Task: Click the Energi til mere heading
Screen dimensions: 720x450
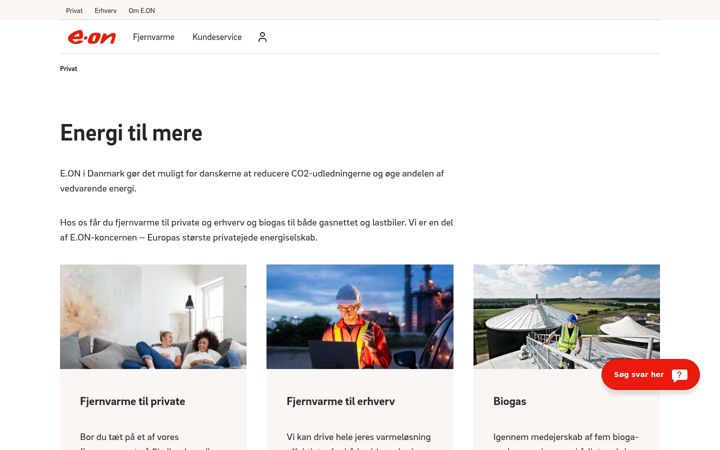Action: 131,133
